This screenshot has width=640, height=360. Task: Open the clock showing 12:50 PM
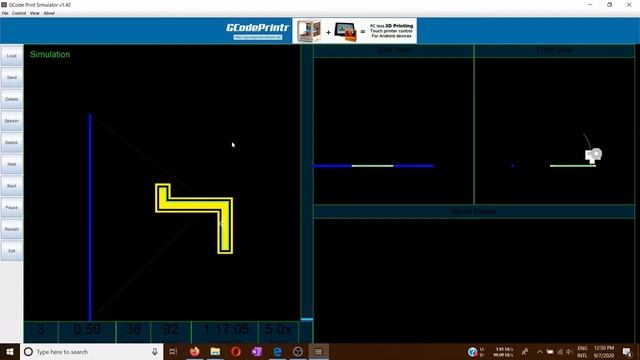604,351
